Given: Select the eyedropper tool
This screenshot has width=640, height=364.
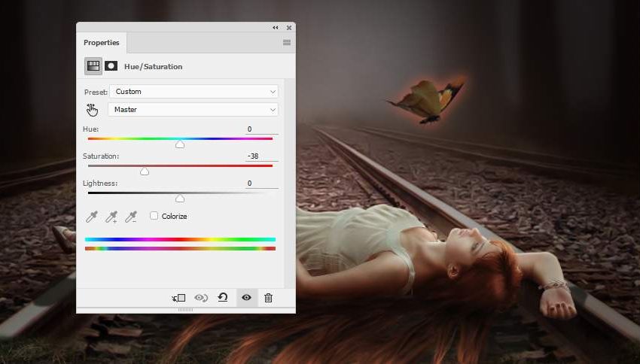Looking at the screenshot, I should [x=92, y=217].
